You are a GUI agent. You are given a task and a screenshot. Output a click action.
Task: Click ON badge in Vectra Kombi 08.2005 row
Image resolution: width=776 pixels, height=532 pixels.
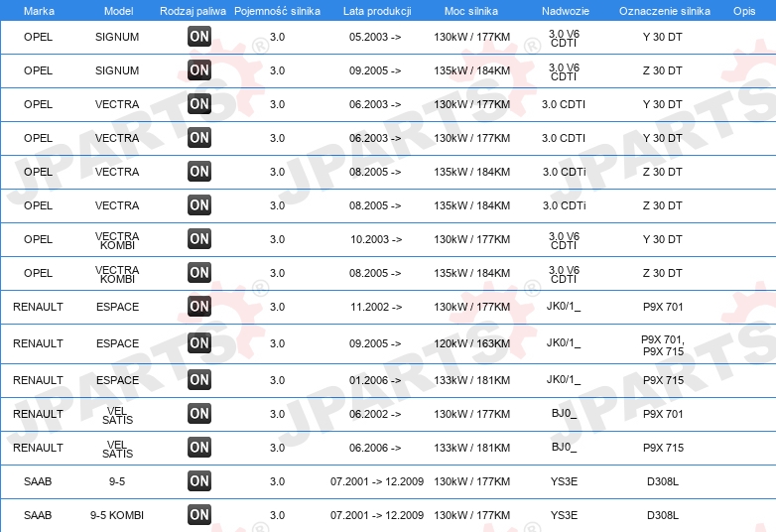199,272
